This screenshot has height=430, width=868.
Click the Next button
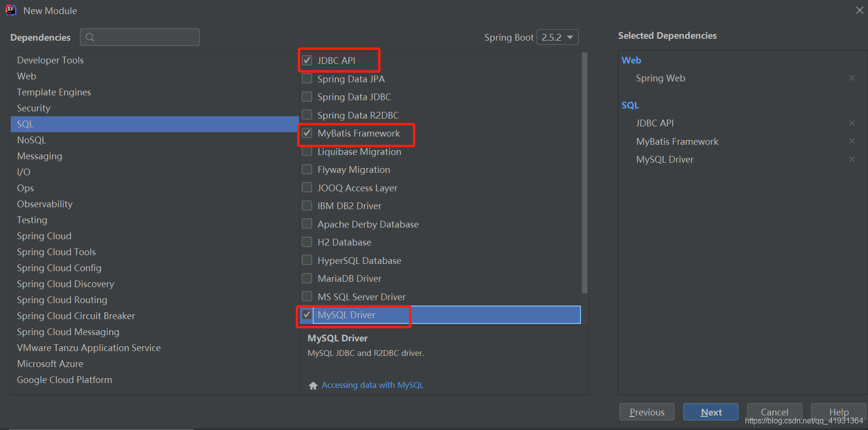click(x=711, y=412)
